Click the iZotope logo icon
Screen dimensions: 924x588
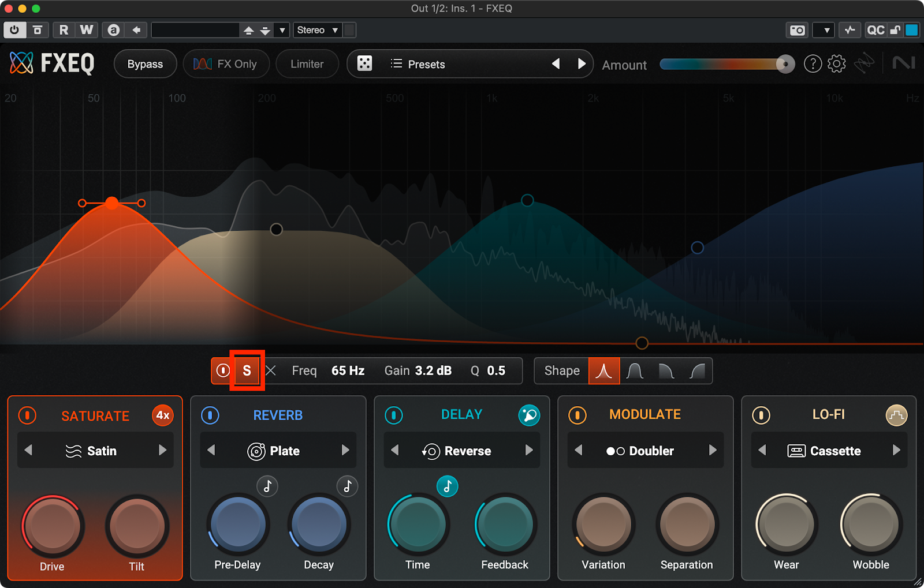[864, 63]
